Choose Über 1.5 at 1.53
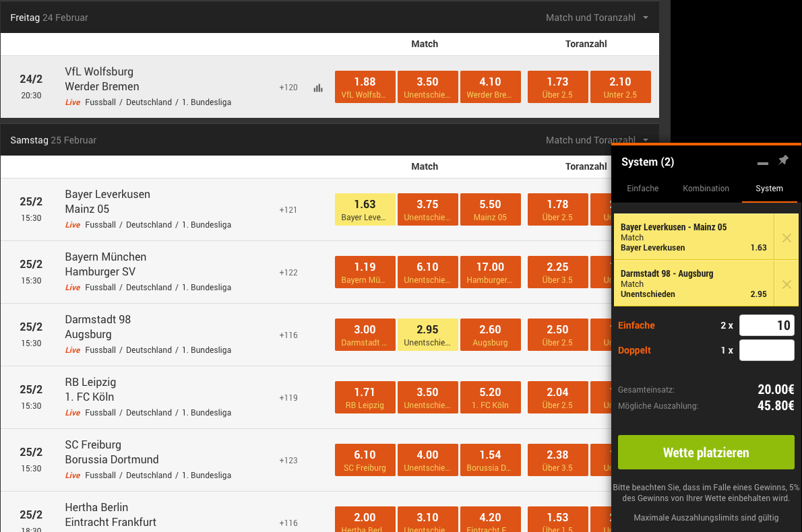The height and width of the screenshot is (532, 802). click(x=557, y=519)
